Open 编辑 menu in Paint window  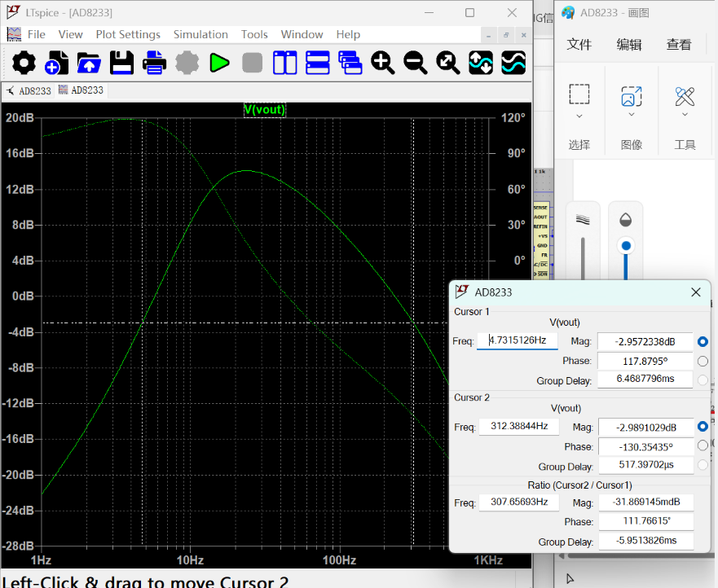(x=628, y=45)
